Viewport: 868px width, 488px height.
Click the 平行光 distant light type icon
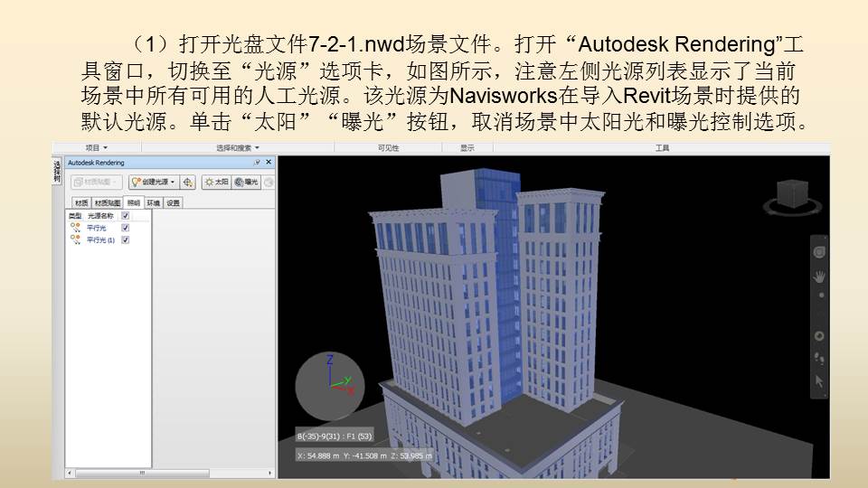(x=75, y=228)
